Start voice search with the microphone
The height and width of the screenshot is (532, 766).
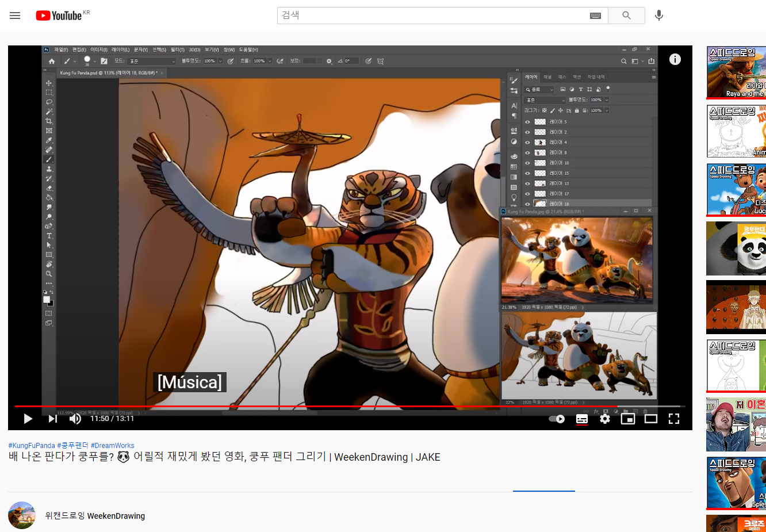659,16
